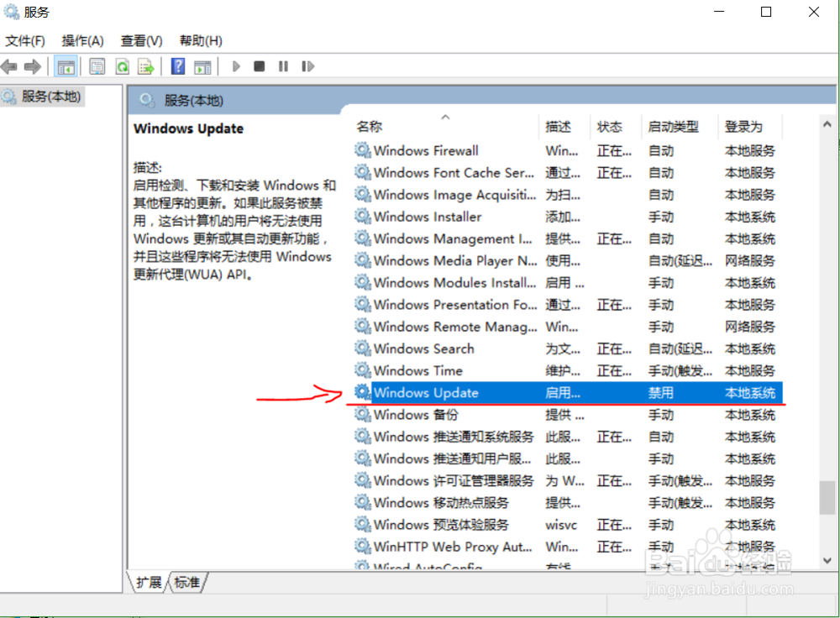The image size is (840, 618).
Task: Open the 帮助(H) menu
Action: [x=201, y=40]
